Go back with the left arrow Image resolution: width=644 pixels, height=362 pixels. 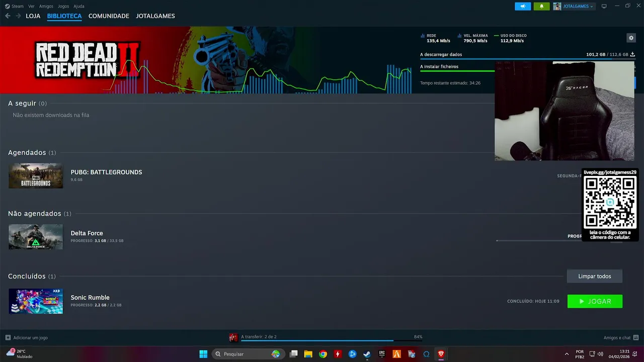point(8,16)
